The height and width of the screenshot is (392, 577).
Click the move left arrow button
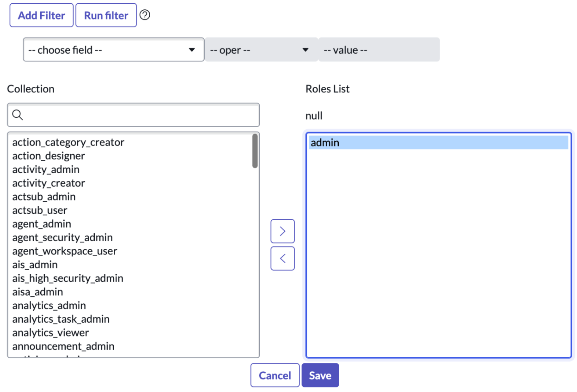coord(282,258)
